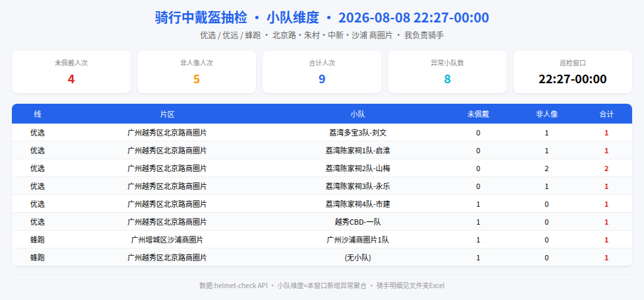644x300 pixels.
Task: Click the 非人像 column header
Action: click(546, 114)
